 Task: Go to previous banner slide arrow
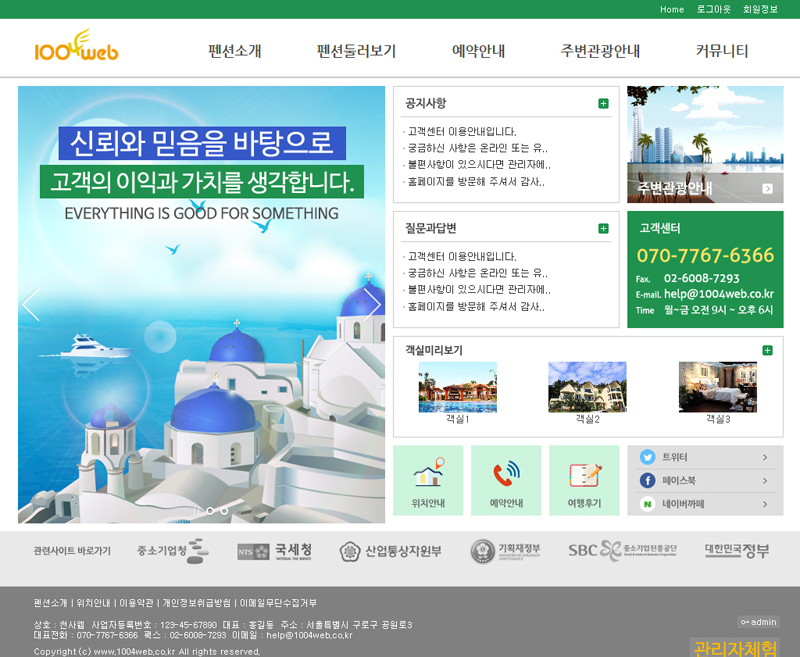31,304
